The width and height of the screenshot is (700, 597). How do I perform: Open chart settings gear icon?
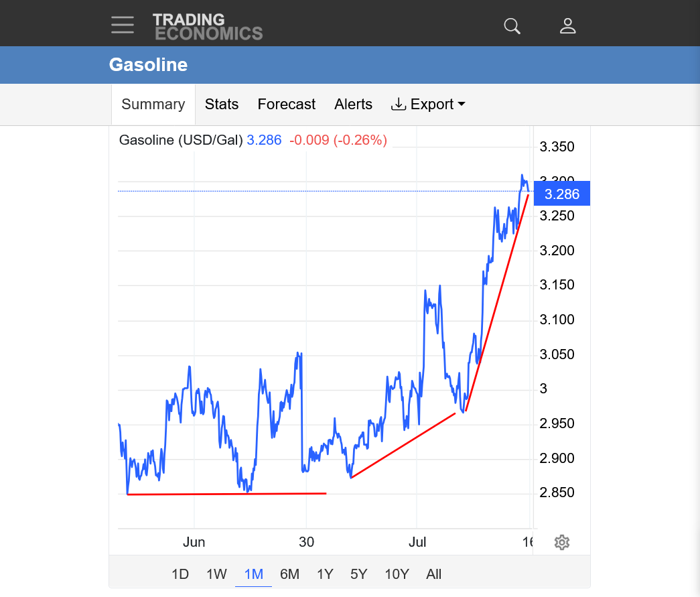point(561,542)
